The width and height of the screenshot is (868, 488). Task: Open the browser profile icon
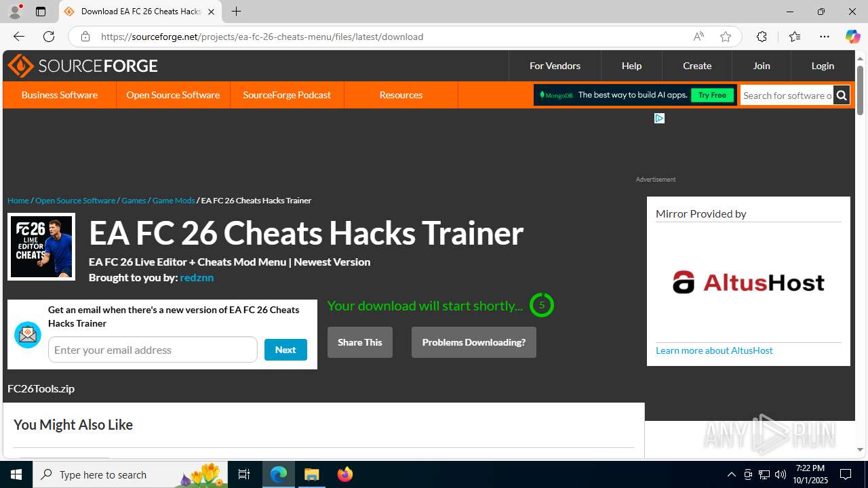(x=15, y=12)
